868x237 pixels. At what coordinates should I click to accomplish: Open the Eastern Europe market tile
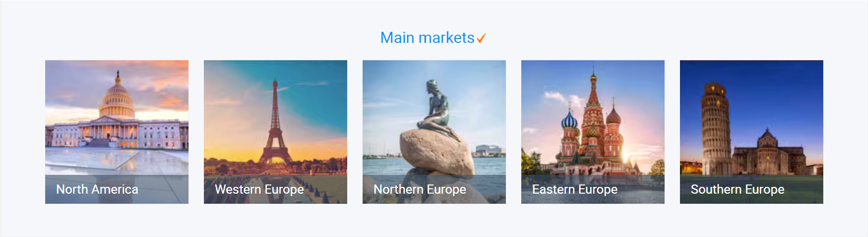593,132
